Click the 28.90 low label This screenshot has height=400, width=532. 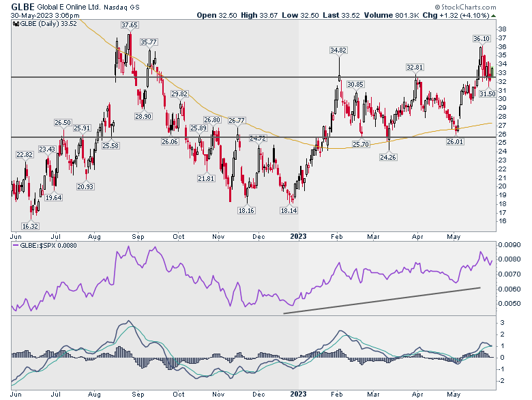[x=143, y=117]
